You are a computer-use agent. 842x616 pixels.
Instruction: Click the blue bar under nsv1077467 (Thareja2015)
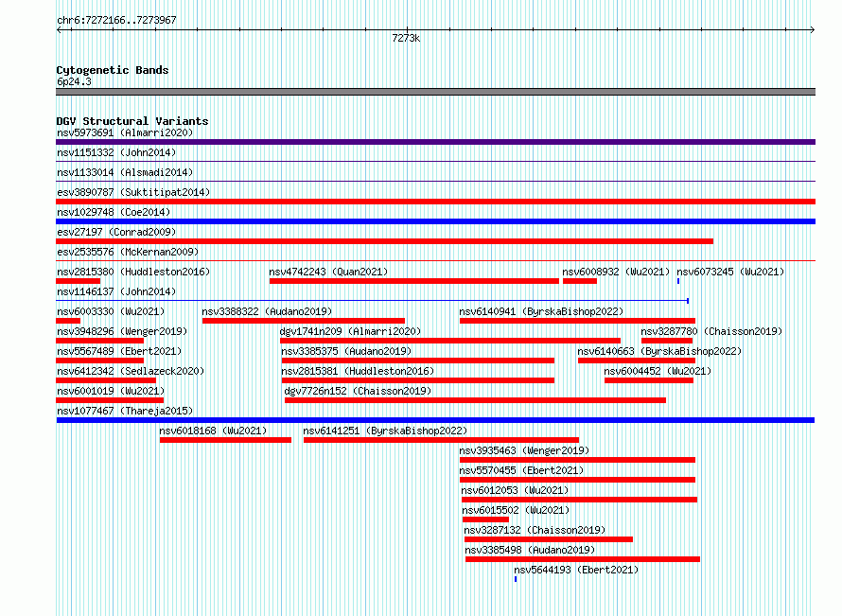[x=435, y=420]
